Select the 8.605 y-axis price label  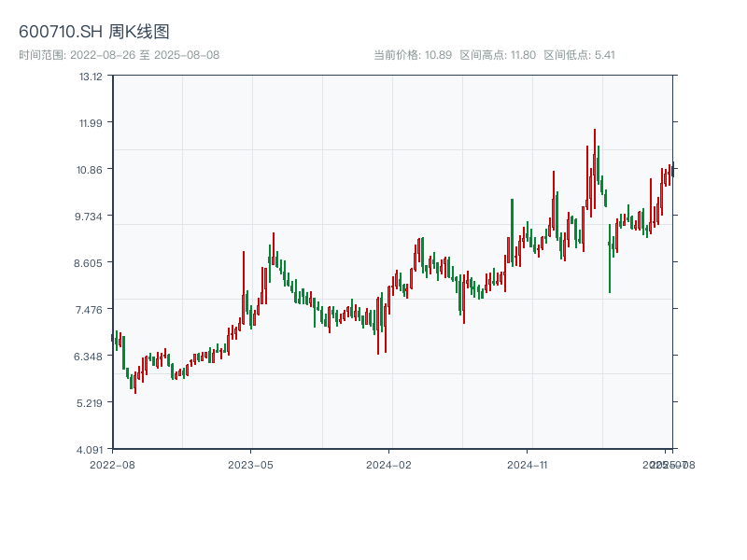(x=91, y=263)
